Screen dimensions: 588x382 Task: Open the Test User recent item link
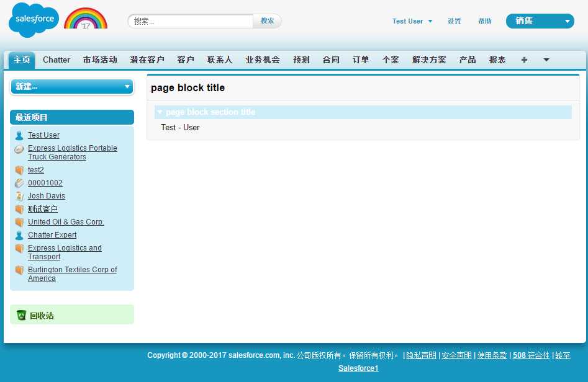tap(43, 135)
